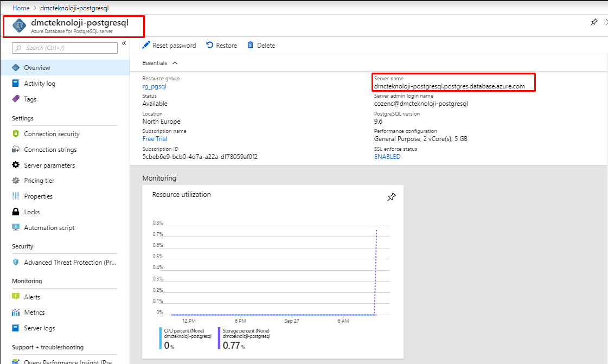Viewport: 608px width, 364px height.
Task: Open the rg_pgsql resource group link
Action: 155,86
